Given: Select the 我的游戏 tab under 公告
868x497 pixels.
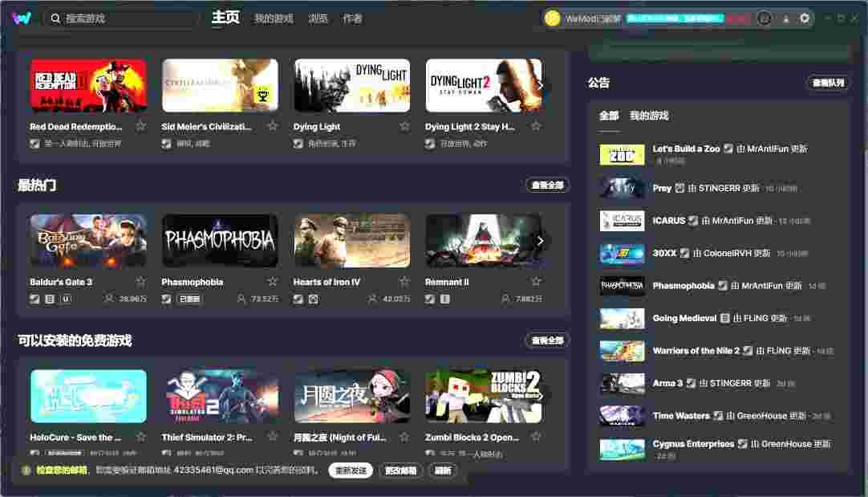Looking at the screenshot, I should 649,116.
